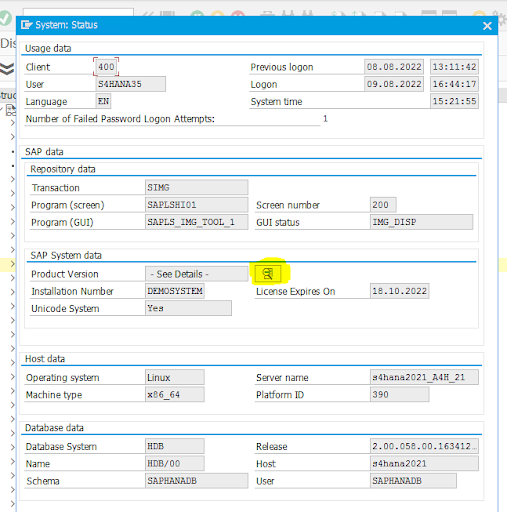Click the 'SAP System data' heading
This screenshot has width=507, height=512.
[x=66, y=255]
